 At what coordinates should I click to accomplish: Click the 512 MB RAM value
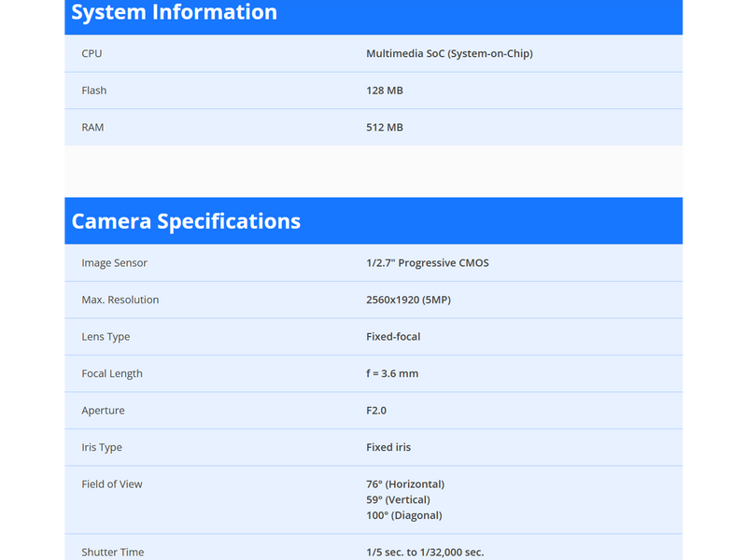385,128
